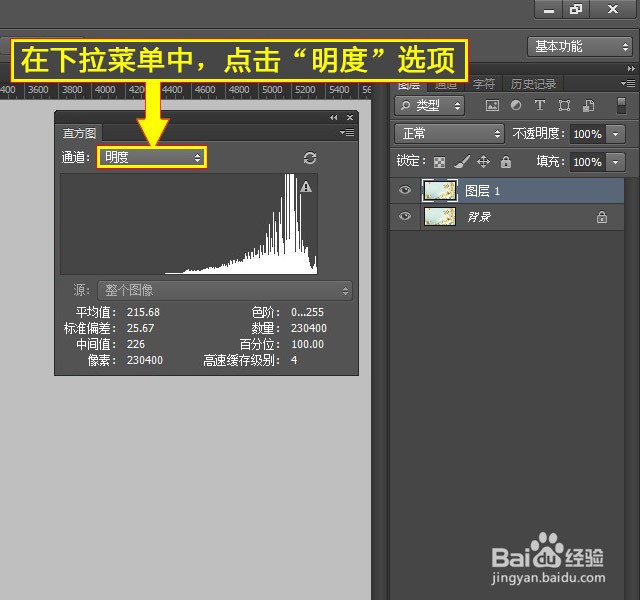Open the 类型 layer filter dropdown
640x600 pixels.
click(429, 106)
